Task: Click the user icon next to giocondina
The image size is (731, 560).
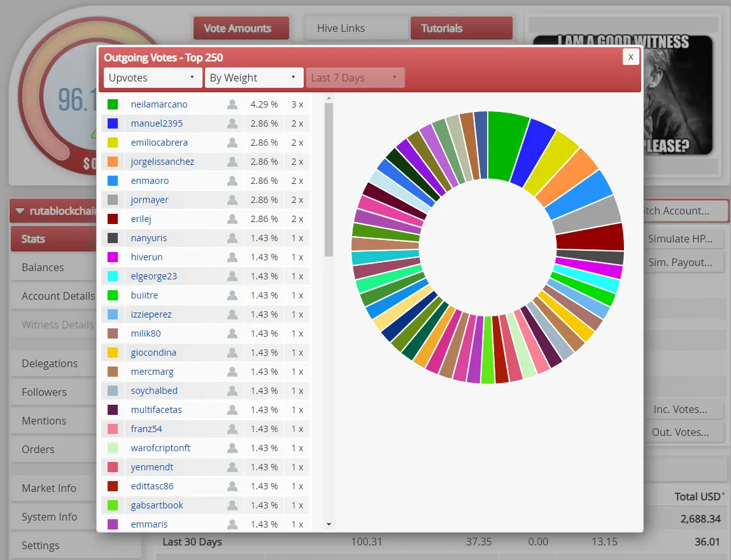Action: [232, 353]
